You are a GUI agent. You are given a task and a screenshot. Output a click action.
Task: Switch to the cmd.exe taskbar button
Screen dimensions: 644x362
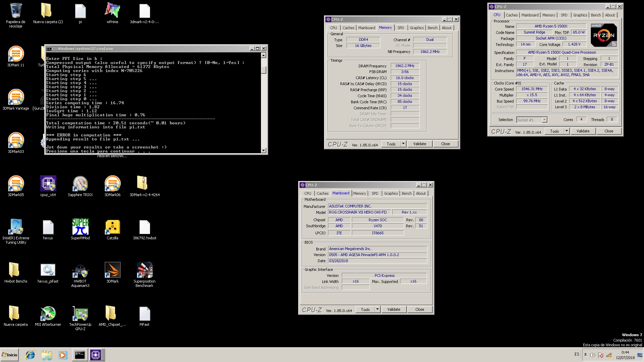(x=79, y=355)
